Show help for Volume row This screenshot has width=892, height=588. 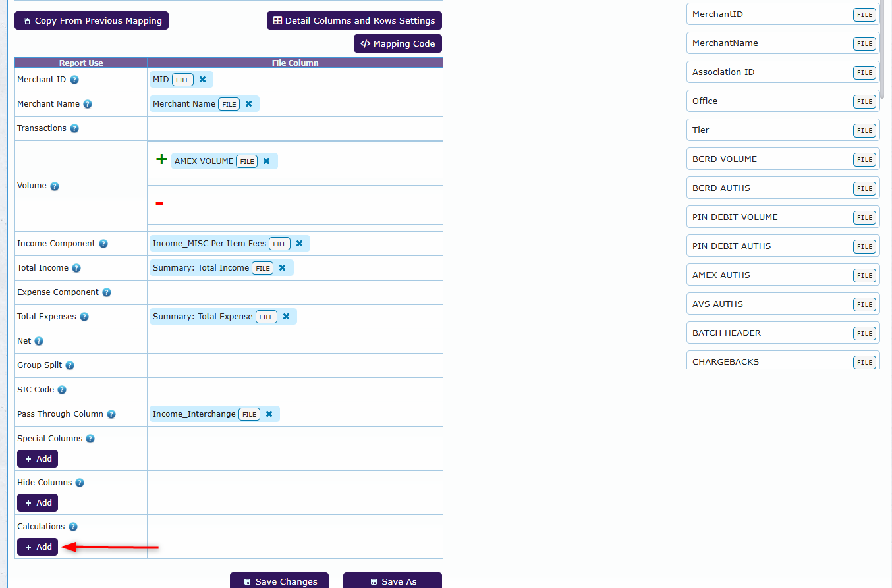[x=55, y=186]
